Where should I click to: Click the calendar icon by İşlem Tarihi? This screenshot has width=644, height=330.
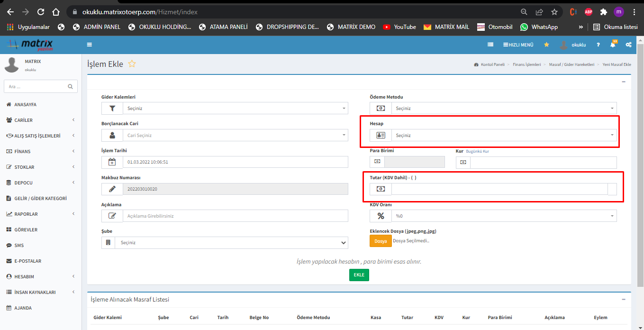click(112, 162)
